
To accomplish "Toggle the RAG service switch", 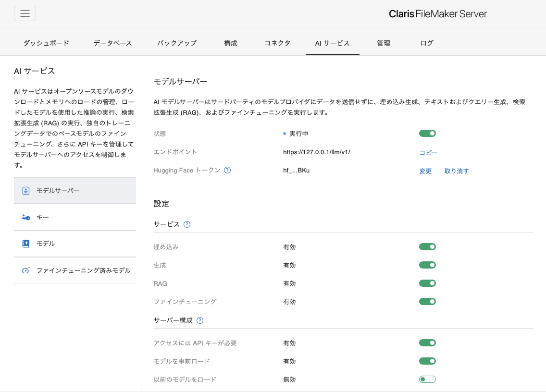I will click(427, 283).
